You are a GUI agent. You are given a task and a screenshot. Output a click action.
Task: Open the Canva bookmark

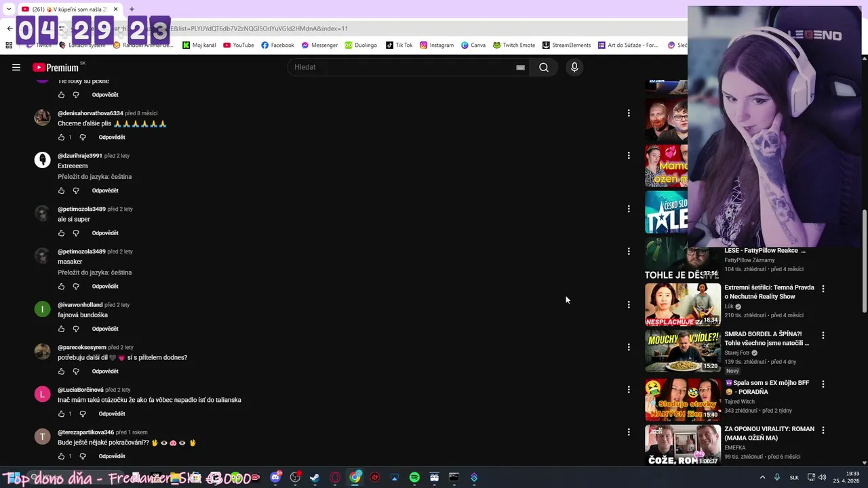tap(473, 45)
